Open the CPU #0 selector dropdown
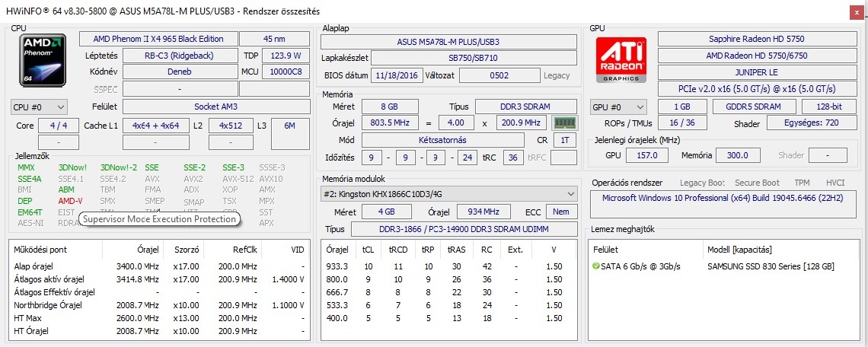868x347 pixels. 39,107
